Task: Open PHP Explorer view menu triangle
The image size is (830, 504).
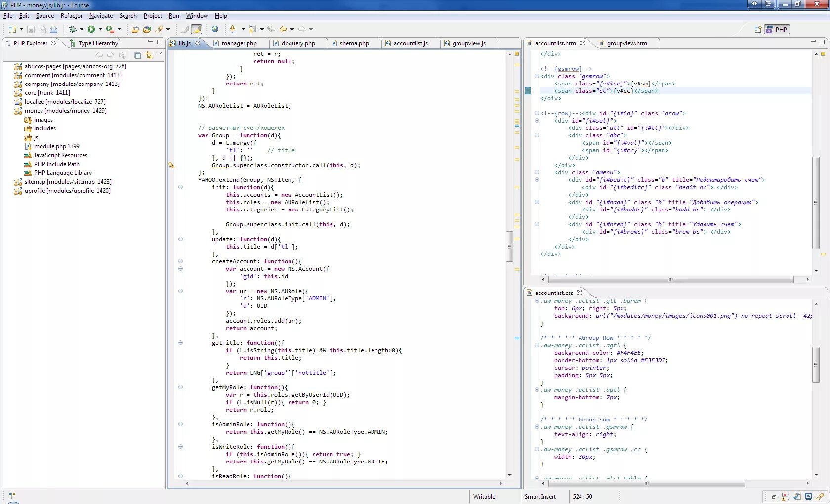Action: coord(160,53)
